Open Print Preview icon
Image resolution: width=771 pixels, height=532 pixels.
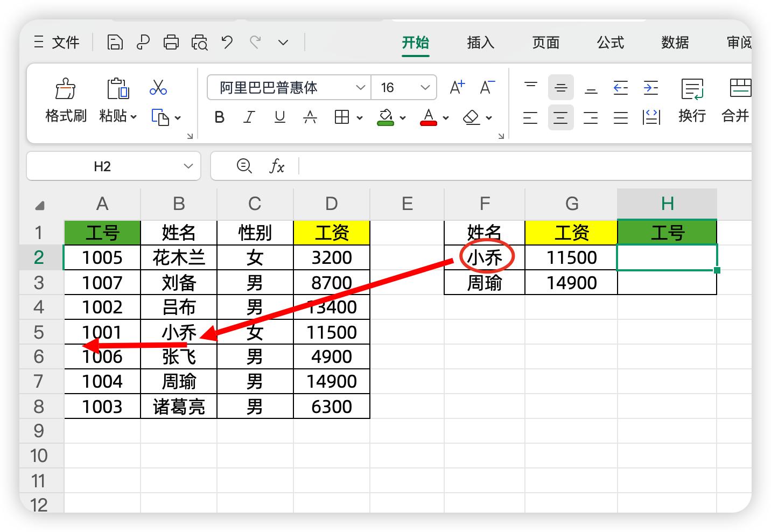199,42
